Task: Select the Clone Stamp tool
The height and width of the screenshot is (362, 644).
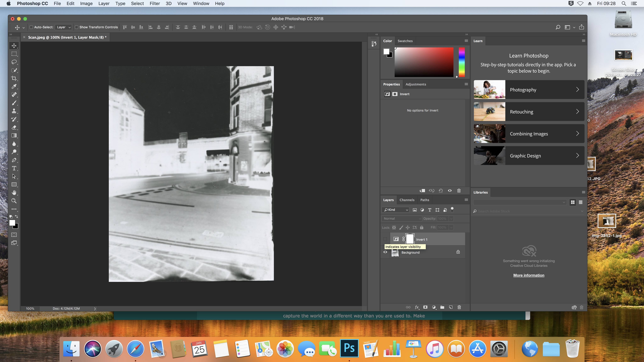Action: coord(14,111)
